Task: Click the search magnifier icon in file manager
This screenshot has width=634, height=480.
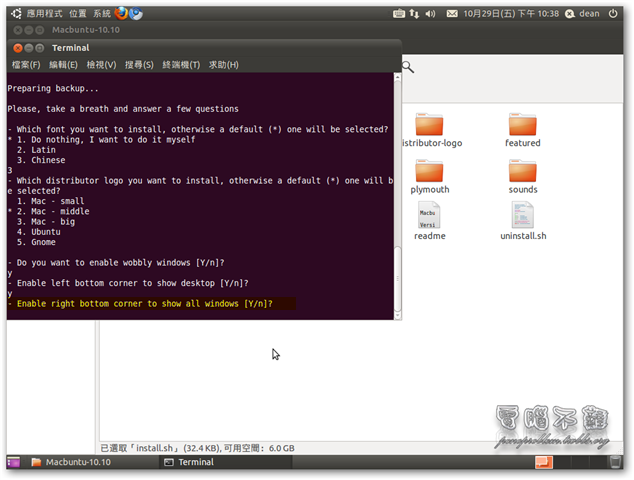Action: pos(408,67)
